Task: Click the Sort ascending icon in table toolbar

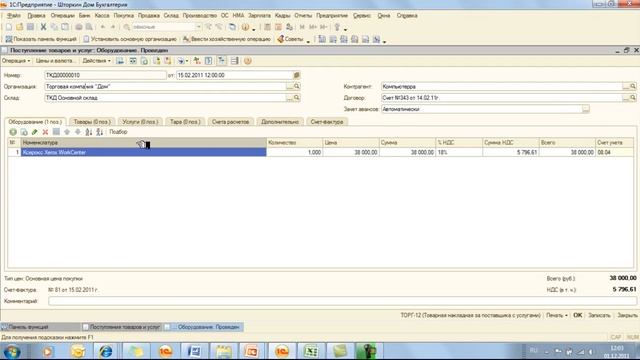Action: point(89,132)
